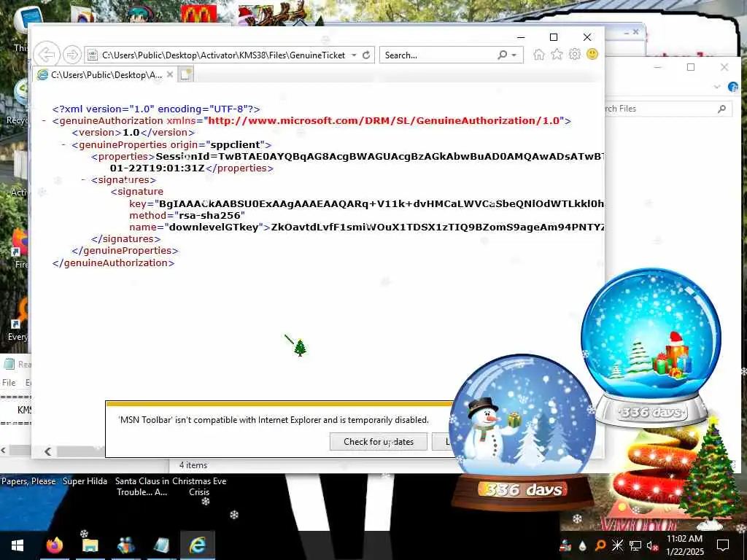Click the page icon left of the address
The height and width of the screenshot is (560, 747).
point(93,55)
